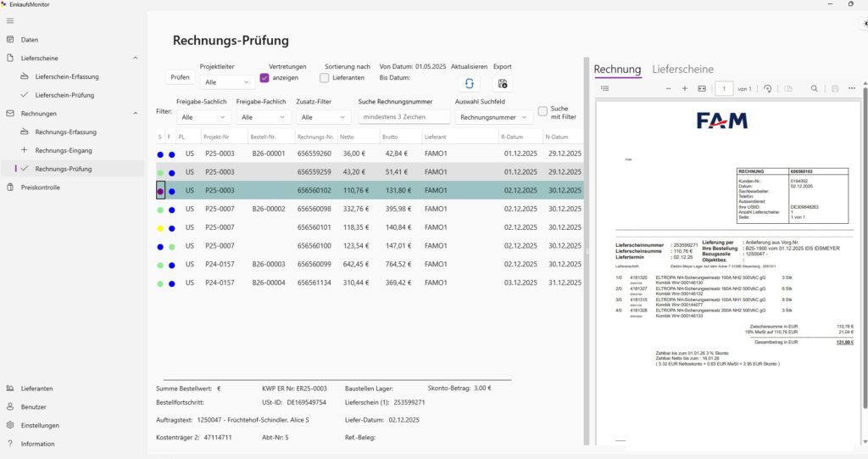Open the Zusatz-Filter dropdown
Image resolution: width=868 pixels, height=459 pixels.
[x=323, y=117]
